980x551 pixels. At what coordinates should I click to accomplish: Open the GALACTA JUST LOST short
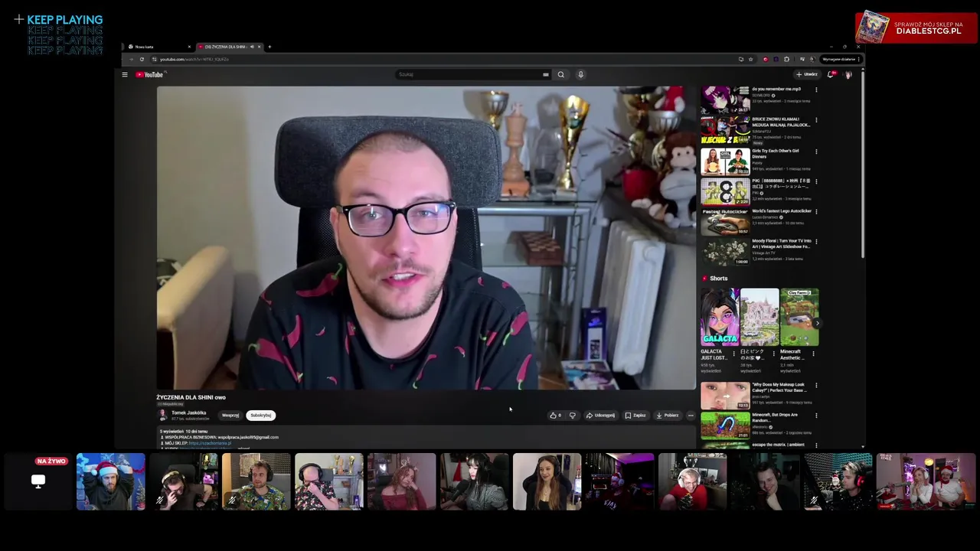point(720,317)
